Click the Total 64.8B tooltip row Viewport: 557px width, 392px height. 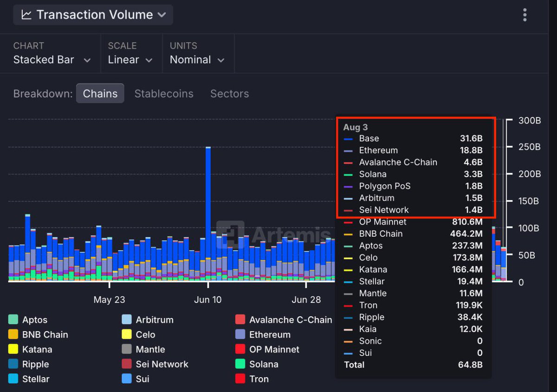click(x=413, y=365)
